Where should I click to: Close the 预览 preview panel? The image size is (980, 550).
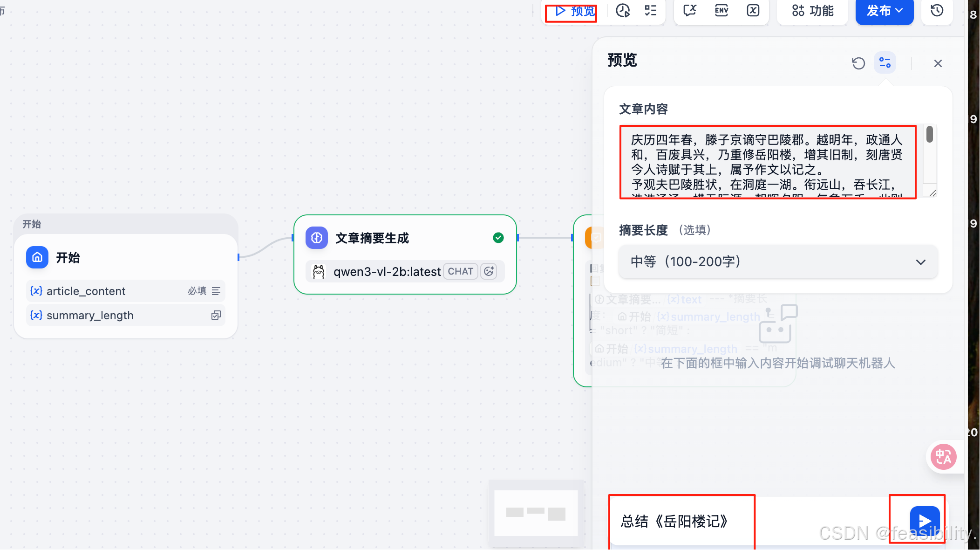[x=938, y=63]
